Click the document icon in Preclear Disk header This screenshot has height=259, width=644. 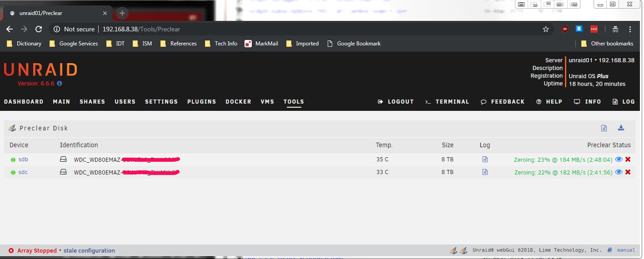point(604,128)
